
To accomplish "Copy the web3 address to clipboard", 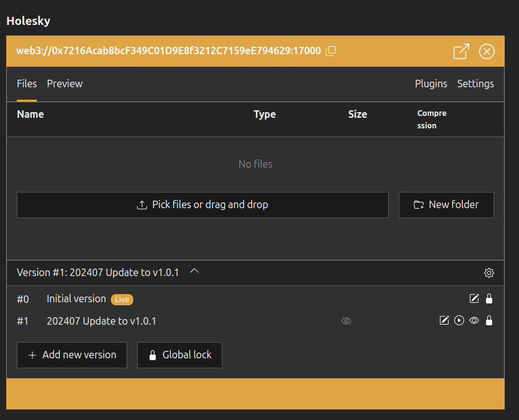I will click(x=331, y=51).
